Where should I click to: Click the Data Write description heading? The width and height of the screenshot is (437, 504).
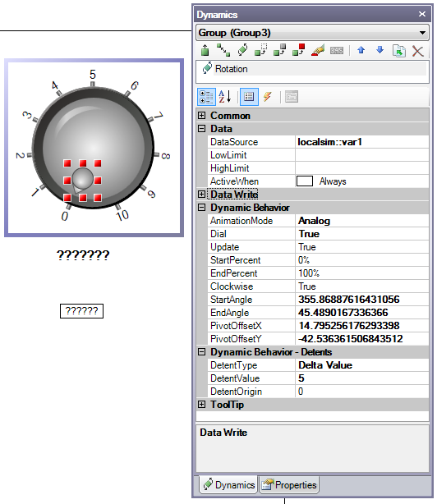[223, 433]
